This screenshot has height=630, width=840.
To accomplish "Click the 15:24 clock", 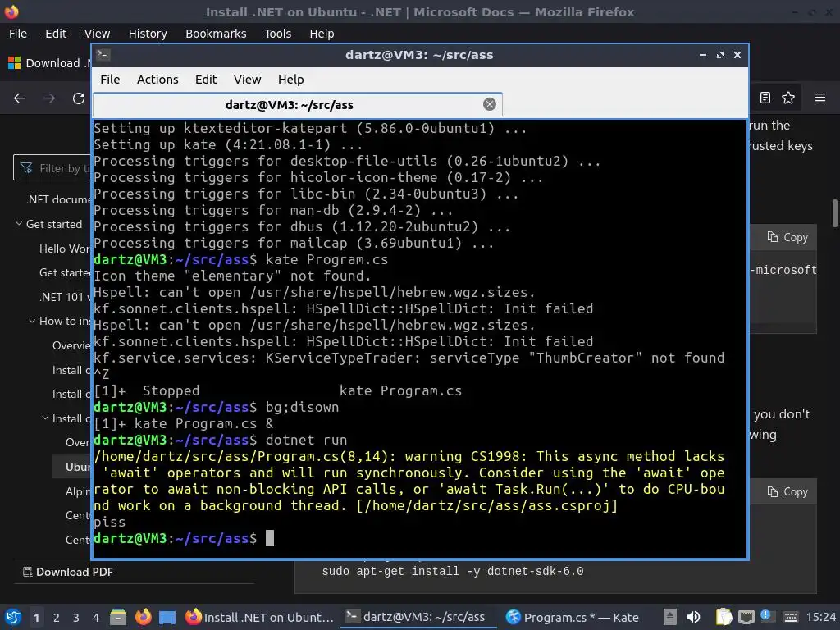I will click(820, 617).
